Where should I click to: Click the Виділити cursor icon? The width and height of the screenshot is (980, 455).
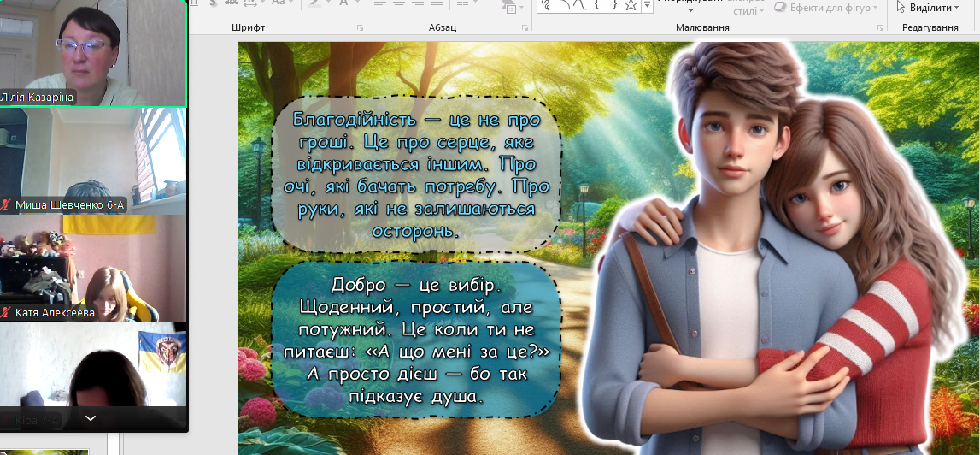coord(901,7)
